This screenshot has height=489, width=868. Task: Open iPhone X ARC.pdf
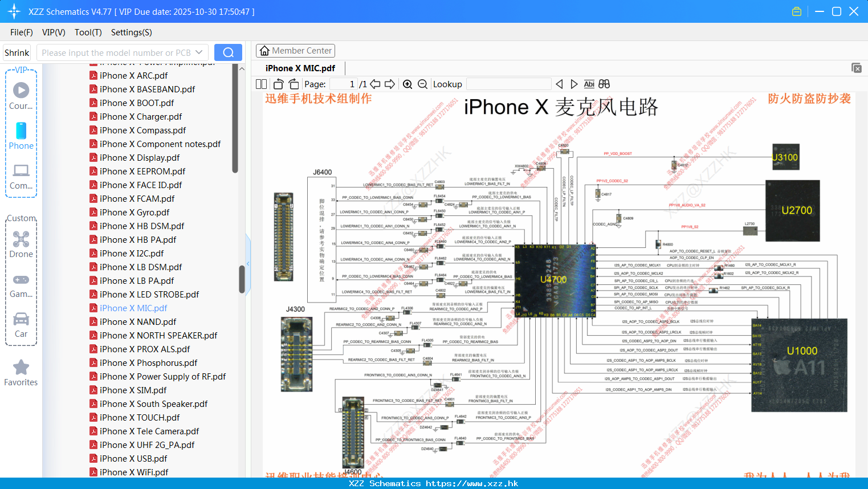(x=133, y=75)
